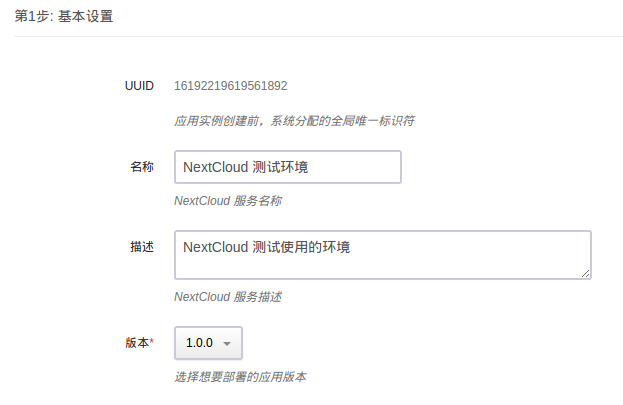Place cursor in text NextCloud 测试使用的环境
This screenshot has height=405, width=623.
[x=266, y=247]
